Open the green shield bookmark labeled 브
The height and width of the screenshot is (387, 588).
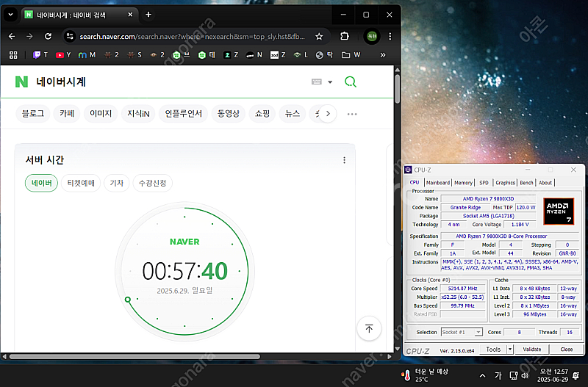[x=181, y=55]
